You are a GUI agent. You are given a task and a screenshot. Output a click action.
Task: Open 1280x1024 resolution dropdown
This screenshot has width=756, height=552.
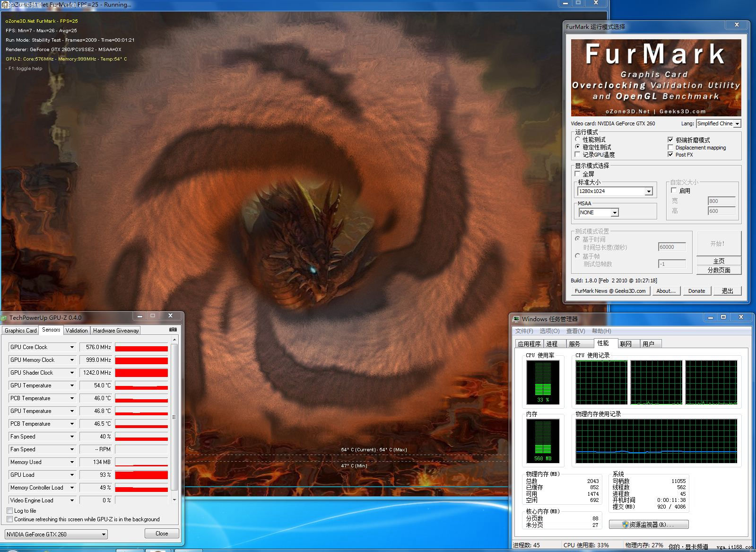[649, 191]
